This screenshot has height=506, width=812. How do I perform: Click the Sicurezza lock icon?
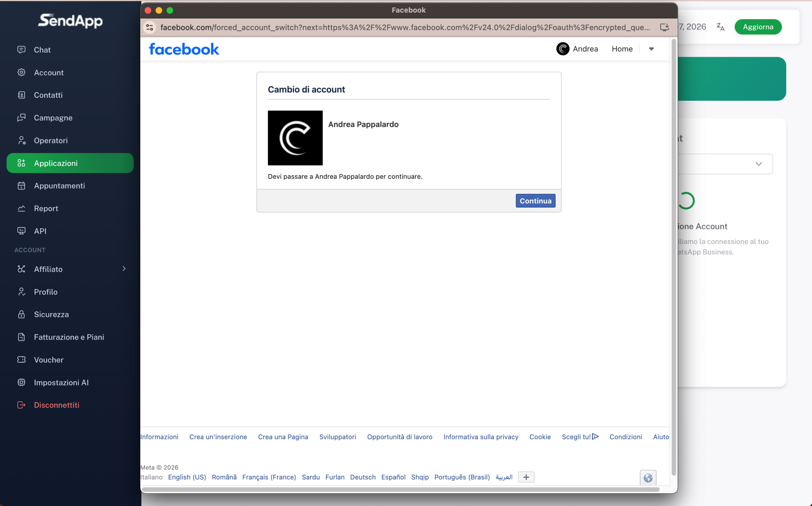pyautogui.click(x=22, y=314)
